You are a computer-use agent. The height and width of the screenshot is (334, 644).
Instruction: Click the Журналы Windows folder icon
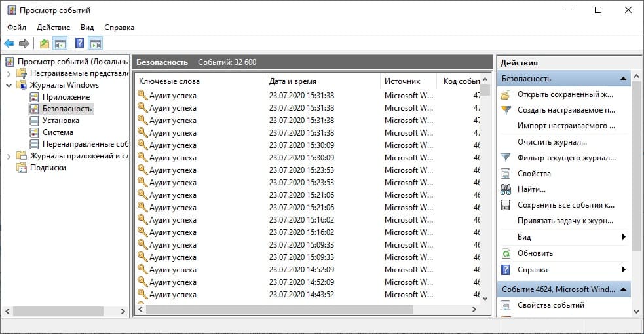22,85
